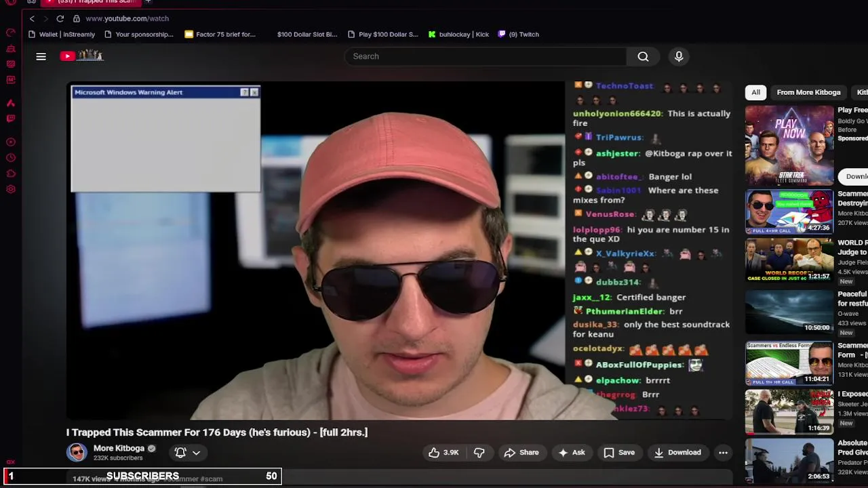Toggle the notification bell for More Kitboga
868x488 pixels.
(x=180, y=452)
